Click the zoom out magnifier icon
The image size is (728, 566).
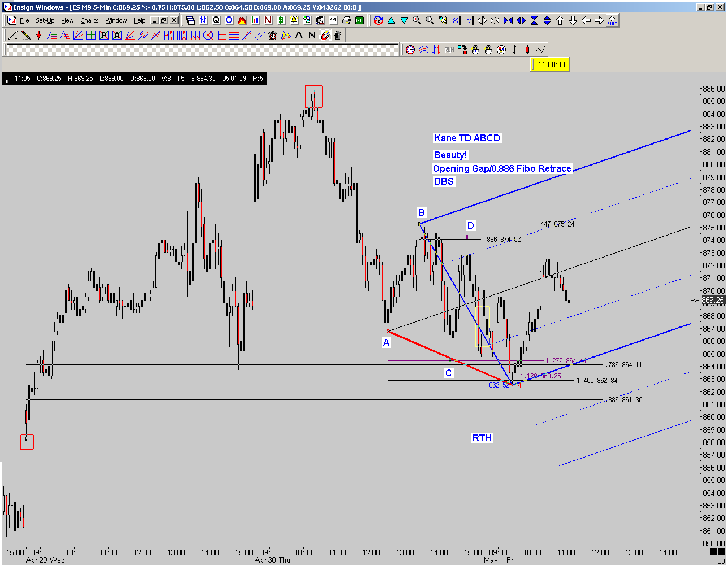(x=430, y=20)
